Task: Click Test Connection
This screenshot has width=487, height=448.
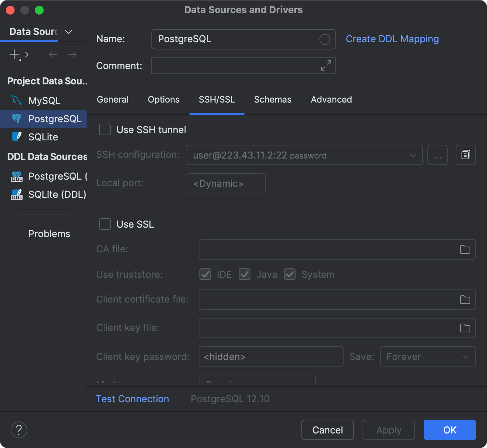Action: click(132, 399)
